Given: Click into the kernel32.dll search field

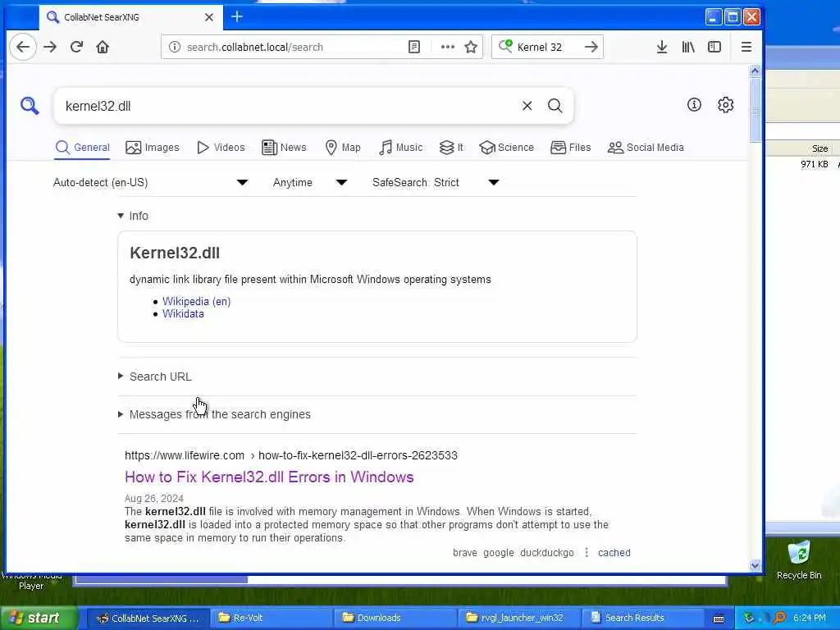Looking at the screenshot, I should click(290, 106).
